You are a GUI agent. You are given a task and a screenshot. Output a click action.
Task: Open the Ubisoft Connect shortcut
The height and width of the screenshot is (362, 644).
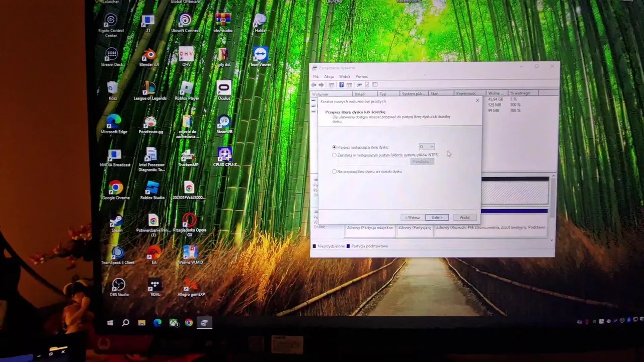pos(185,24)
